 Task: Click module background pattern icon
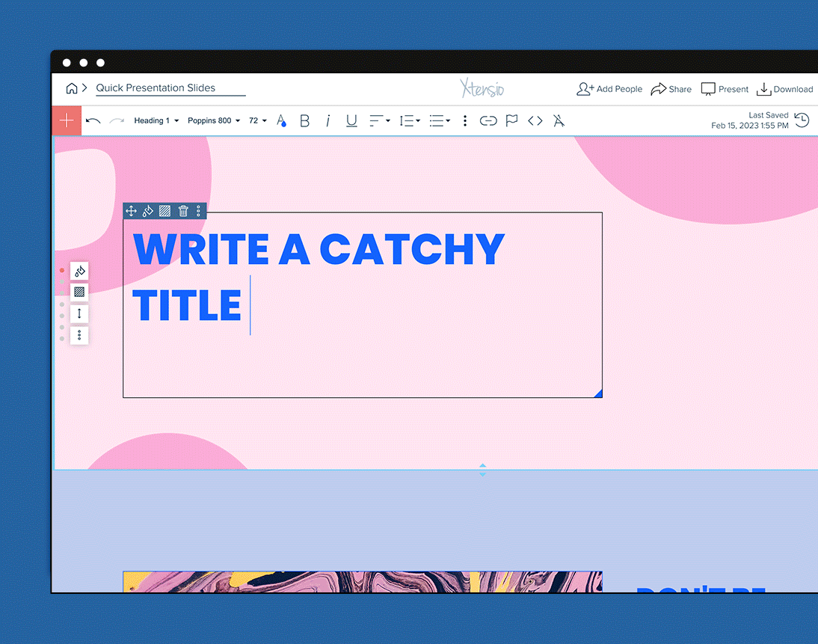click(164, 211)
